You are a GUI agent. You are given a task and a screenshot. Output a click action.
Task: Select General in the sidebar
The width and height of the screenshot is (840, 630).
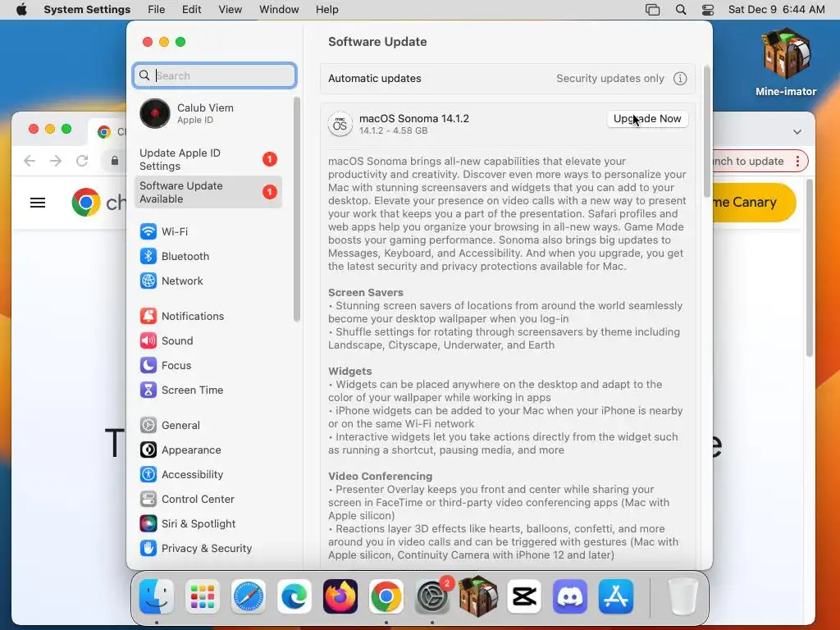pyautogui.click(x=209, y=426)
